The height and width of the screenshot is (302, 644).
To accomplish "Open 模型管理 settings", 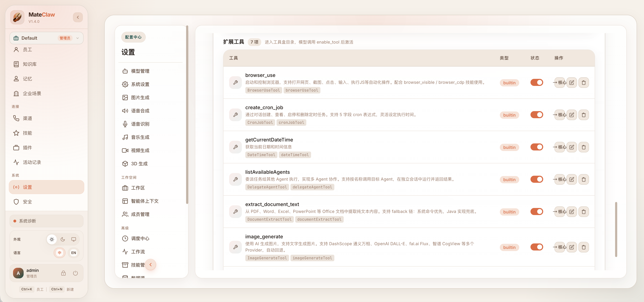I will [x=151, y=71].
